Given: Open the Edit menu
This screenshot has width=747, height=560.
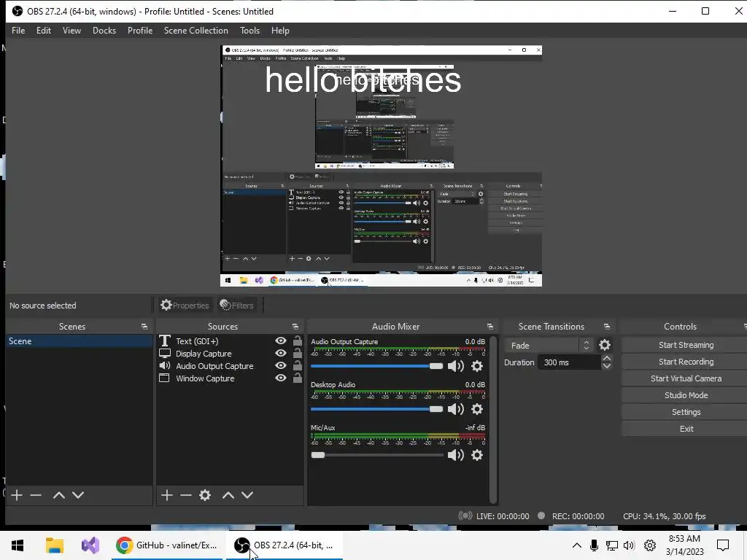Looking at the screenshot, I should pos(43,31).
